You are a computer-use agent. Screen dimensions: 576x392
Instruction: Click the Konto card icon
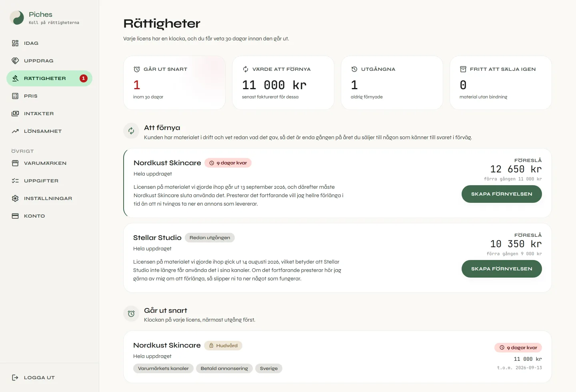click(15, 216)
